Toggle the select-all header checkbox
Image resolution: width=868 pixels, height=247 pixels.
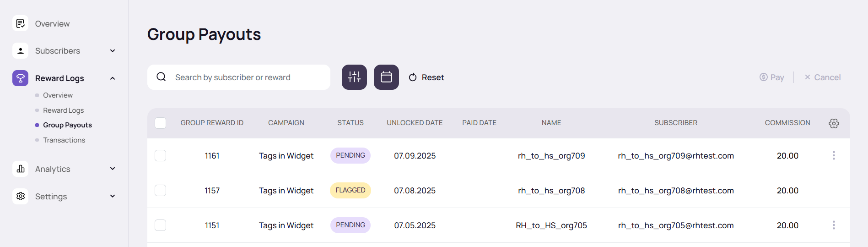click(x=161, y=123)
